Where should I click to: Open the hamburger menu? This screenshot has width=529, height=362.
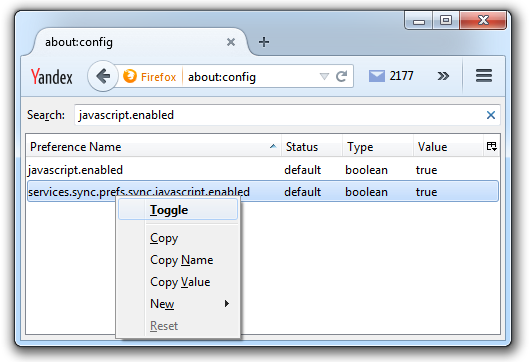coord(484,76)
